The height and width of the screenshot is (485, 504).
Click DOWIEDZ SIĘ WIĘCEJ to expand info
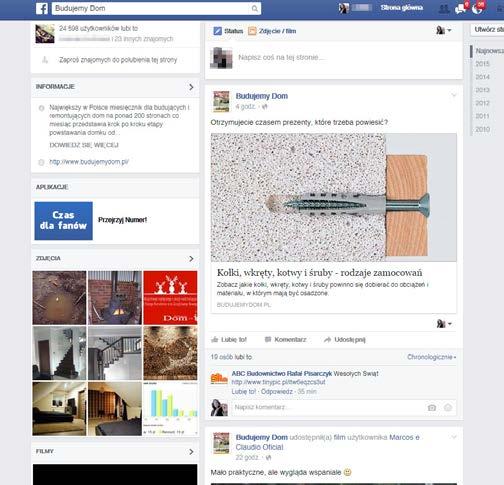[84, 145]
